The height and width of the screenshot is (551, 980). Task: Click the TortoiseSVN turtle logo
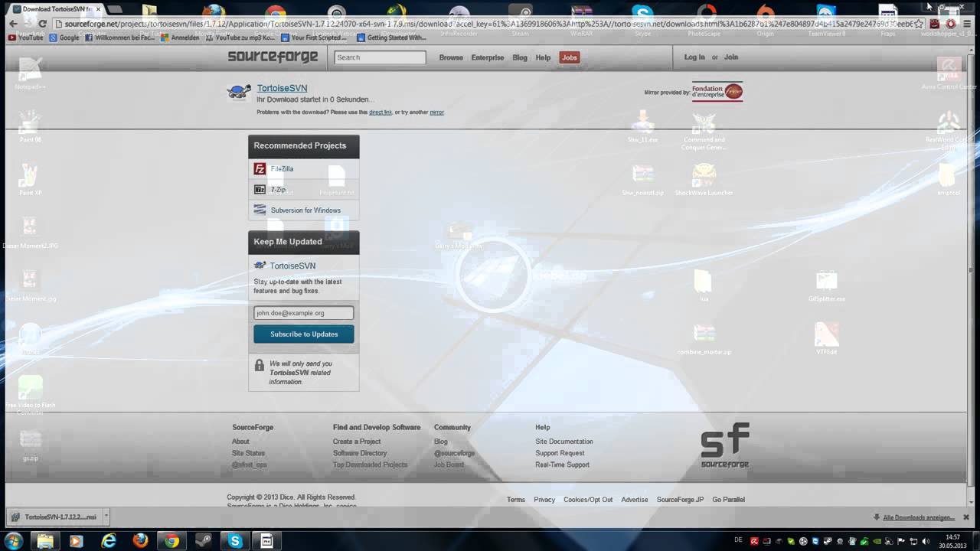click(x=239, y=93)
